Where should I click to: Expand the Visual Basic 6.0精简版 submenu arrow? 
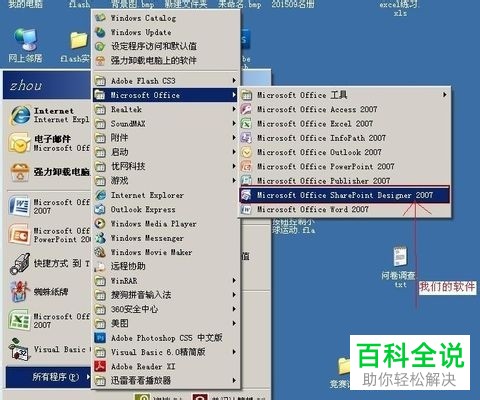point(234,352)
